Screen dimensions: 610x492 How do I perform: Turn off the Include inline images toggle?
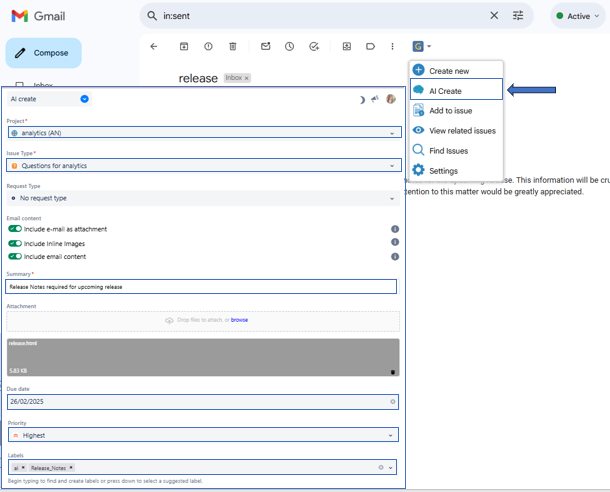15,243
